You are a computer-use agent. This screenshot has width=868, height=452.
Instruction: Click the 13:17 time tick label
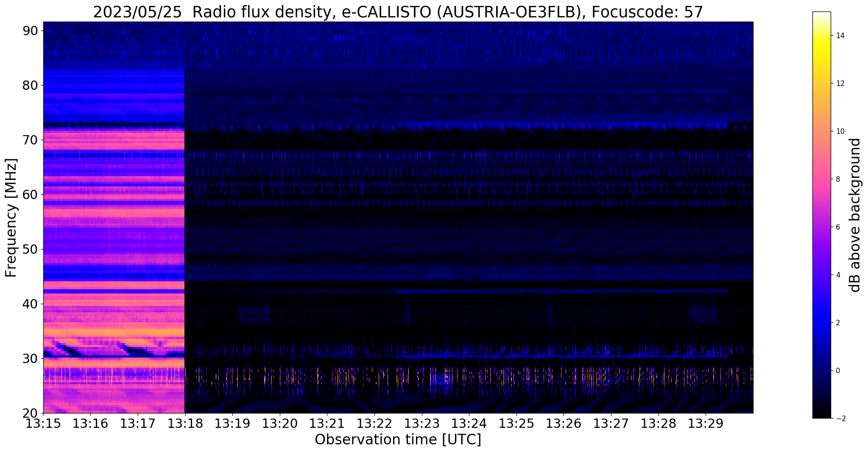[138, 424]
